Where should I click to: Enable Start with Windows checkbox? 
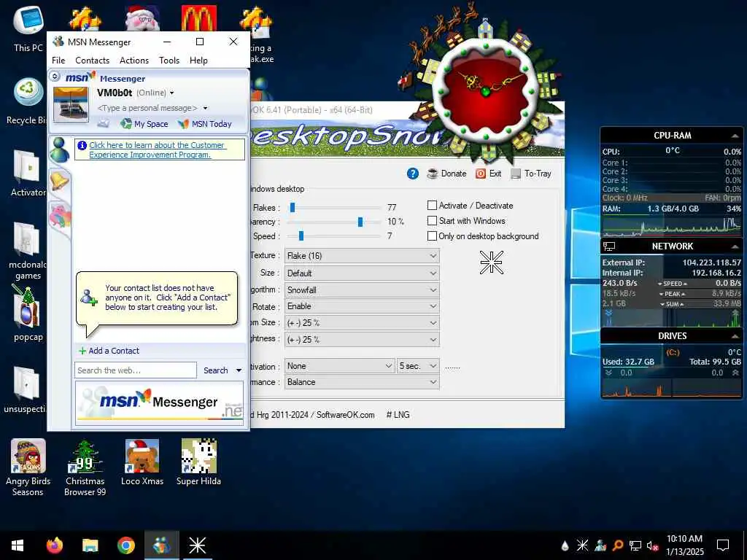point(432,220)
